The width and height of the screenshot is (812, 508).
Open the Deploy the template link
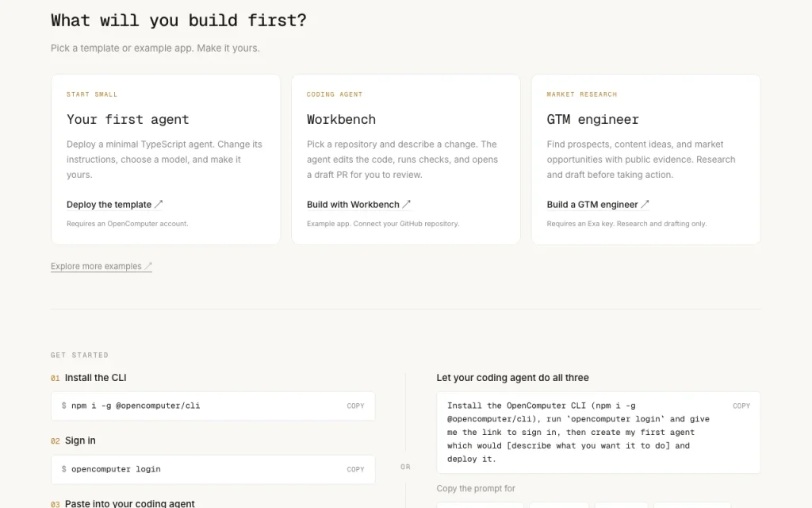point(114,204)
